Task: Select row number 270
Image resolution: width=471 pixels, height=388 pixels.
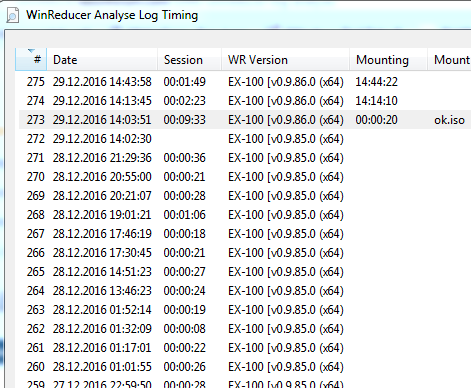Action: point(36,177)
